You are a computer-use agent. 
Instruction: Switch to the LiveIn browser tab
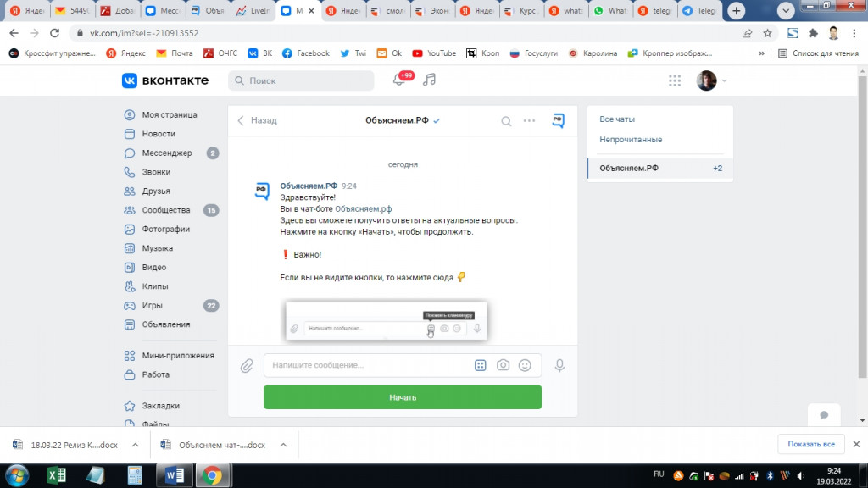253,10
